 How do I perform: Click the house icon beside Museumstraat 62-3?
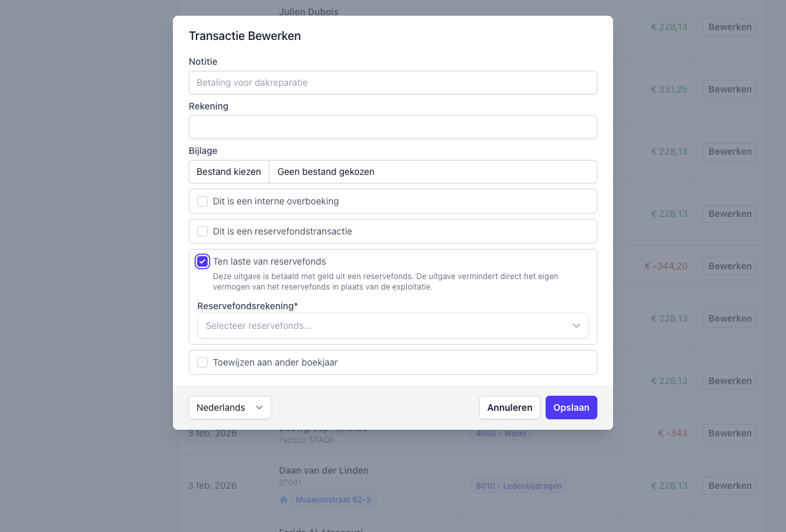coord(284,500)
